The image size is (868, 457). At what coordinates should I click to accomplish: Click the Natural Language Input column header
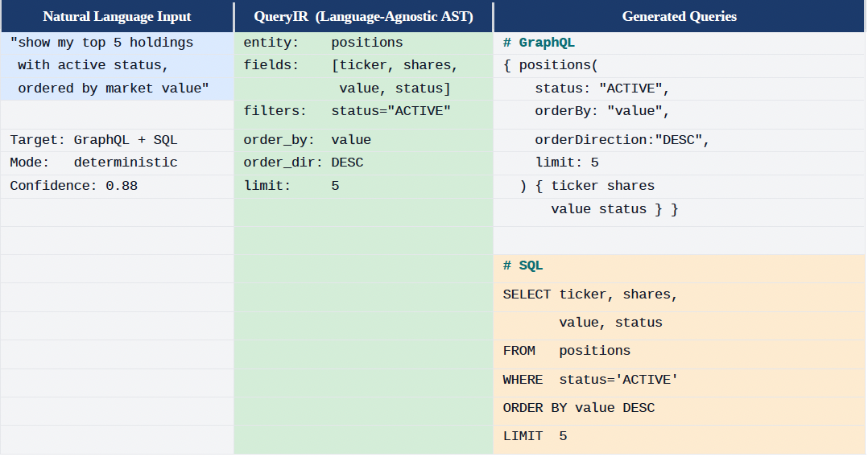coord(117,17)
